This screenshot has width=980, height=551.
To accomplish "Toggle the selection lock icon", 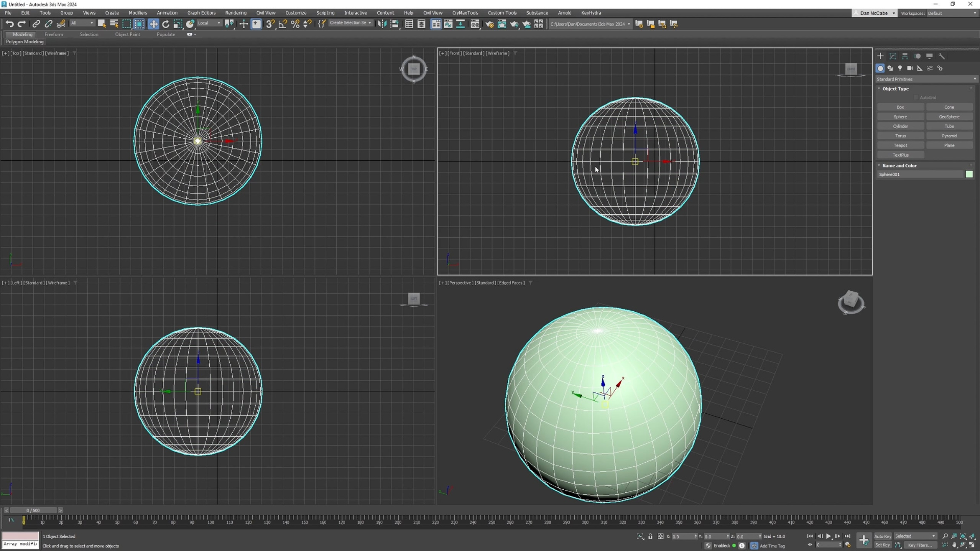I will [650, 536].
